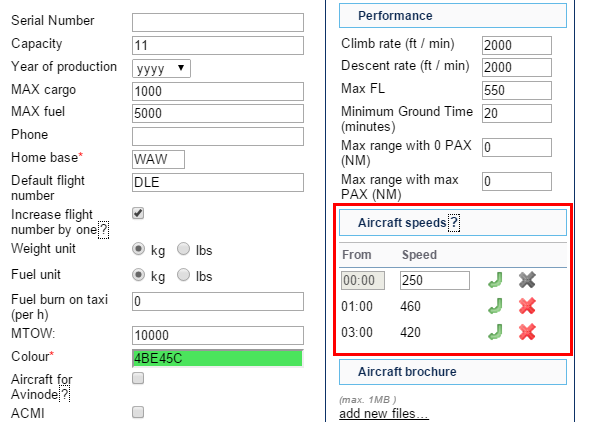Click the From time field 00:00

363,280
